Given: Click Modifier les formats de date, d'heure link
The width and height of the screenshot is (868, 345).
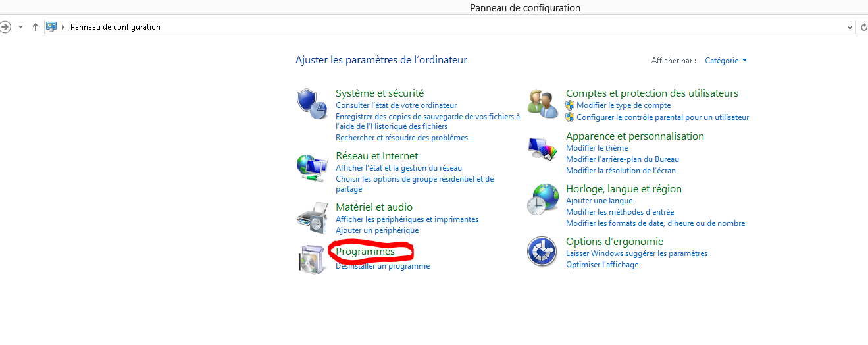Looking at the screenshot, I should (x=655, y=223).
